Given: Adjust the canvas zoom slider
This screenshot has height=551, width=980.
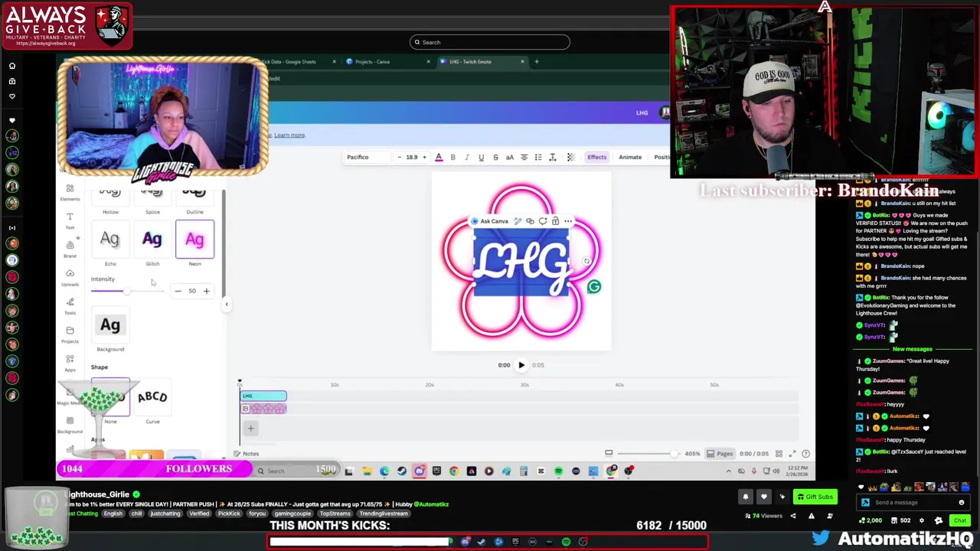Looking at the screenshot, I should click(674, 454).
